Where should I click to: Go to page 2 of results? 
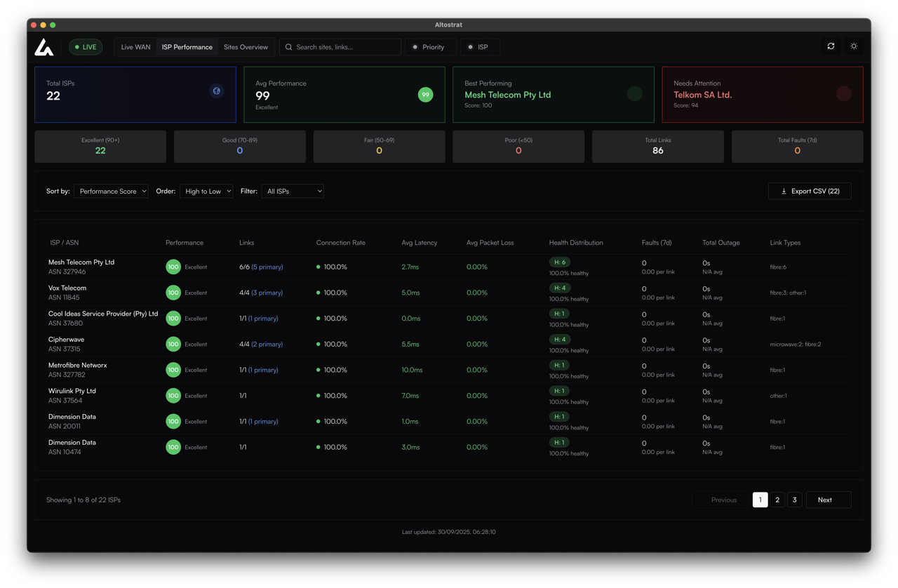click(777, 500)
